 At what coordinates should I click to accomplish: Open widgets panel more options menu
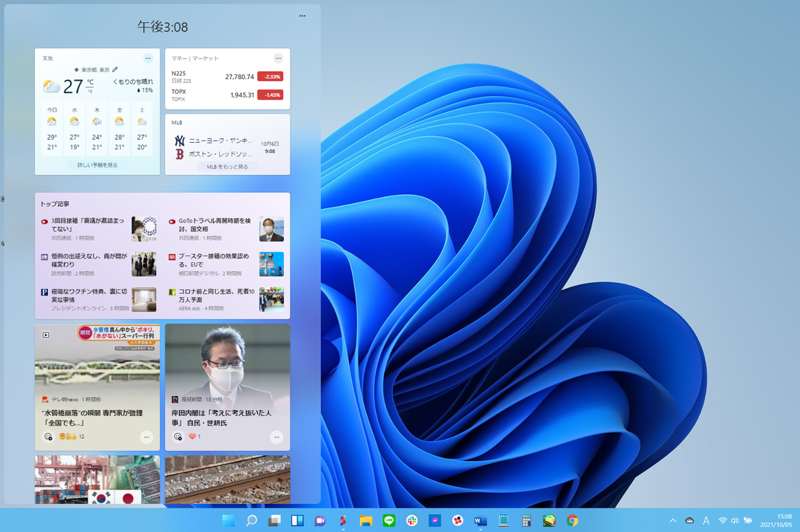coord(302,16)
